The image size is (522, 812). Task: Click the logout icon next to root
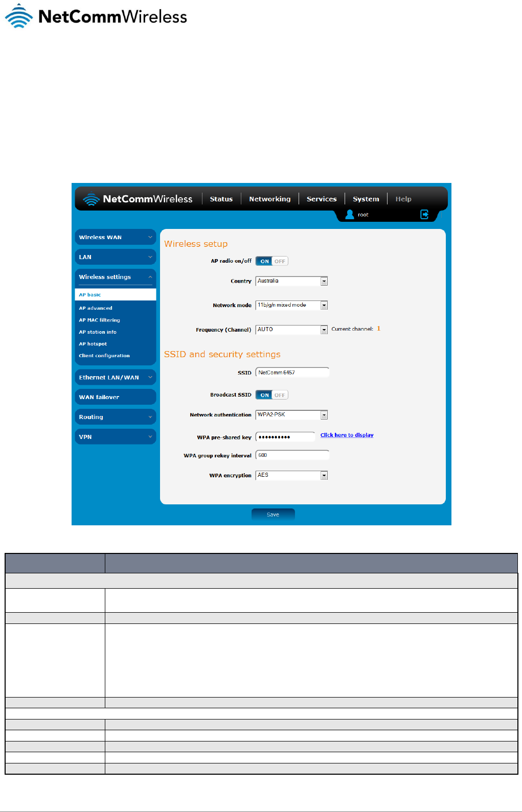tap(424, 215)
